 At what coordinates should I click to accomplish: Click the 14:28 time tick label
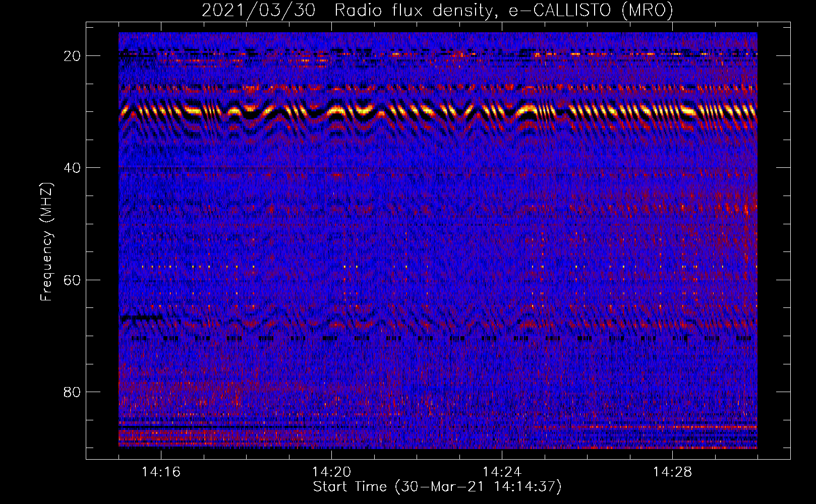[673, 472]
